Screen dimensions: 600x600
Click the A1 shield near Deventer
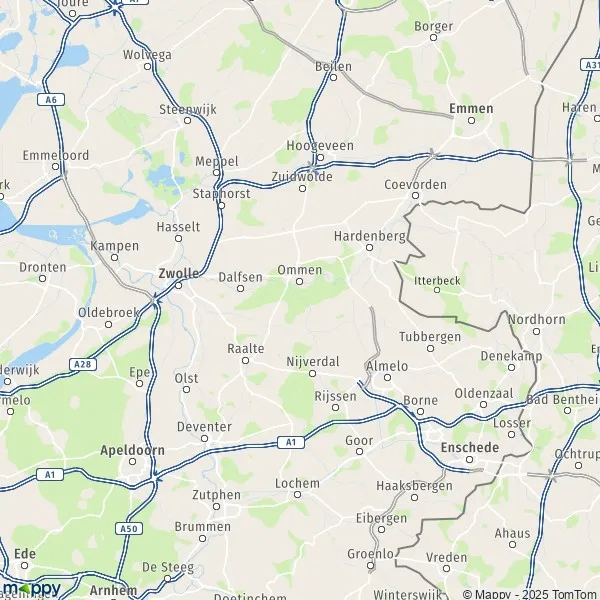(x=291, y=442)
